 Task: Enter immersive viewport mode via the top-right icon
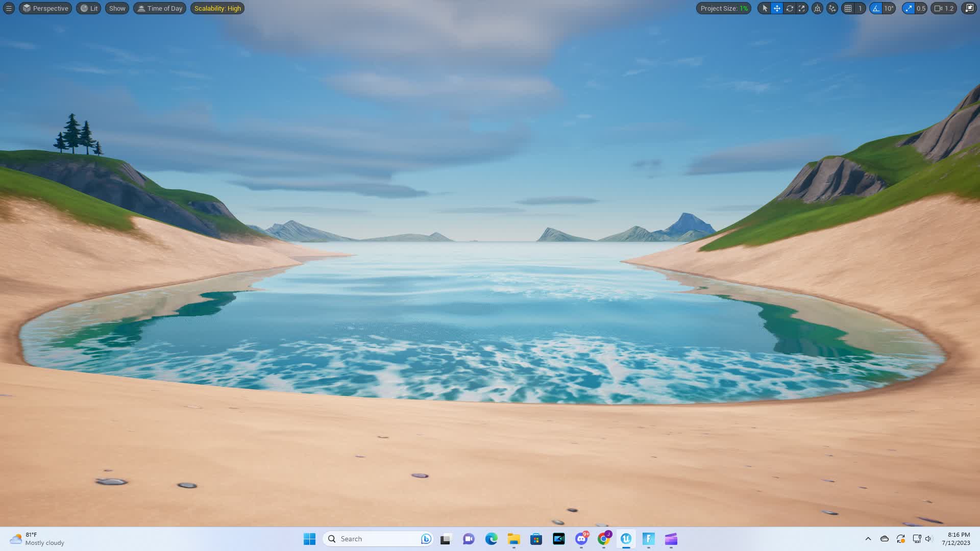click(x=968, y=8)
